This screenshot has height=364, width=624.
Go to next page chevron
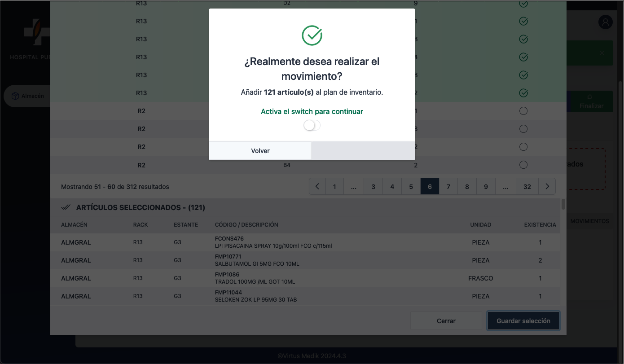click(x=547, y=187)
